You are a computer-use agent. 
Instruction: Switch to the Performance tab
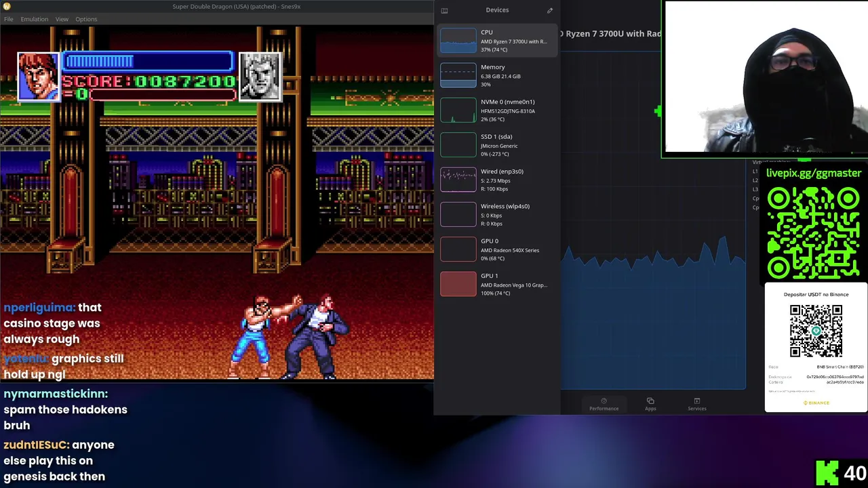coord(604,404)
